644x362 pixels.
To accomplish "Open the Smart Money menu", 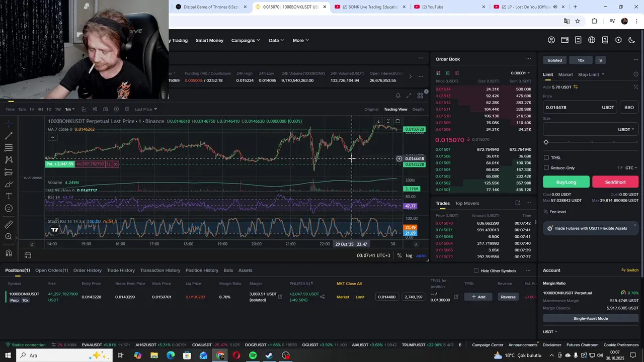I will 209,40.
